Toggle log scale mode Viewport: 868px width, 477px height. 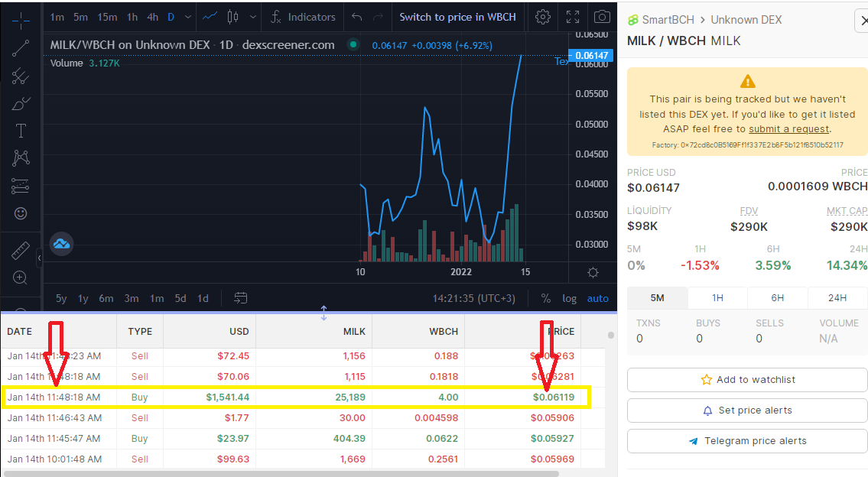(x=570, y=298)
